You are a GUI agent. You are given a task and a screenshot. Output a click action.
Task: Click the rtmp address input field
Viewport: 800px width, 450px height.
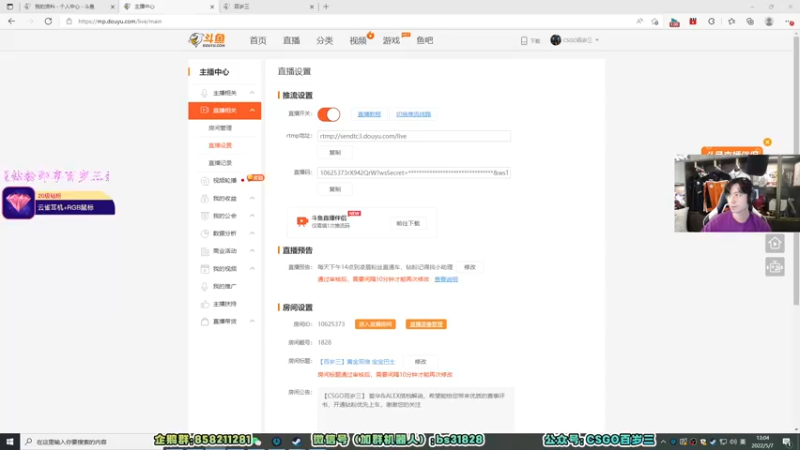(x=414, y=136)
